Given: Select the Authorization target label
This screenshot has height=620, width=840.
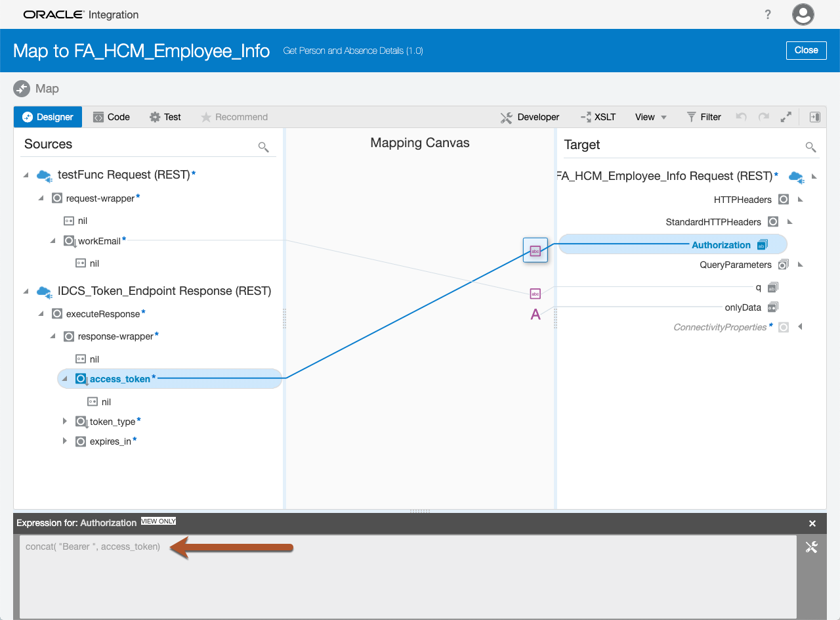Looking at the screenshot, I should point(721,245).
